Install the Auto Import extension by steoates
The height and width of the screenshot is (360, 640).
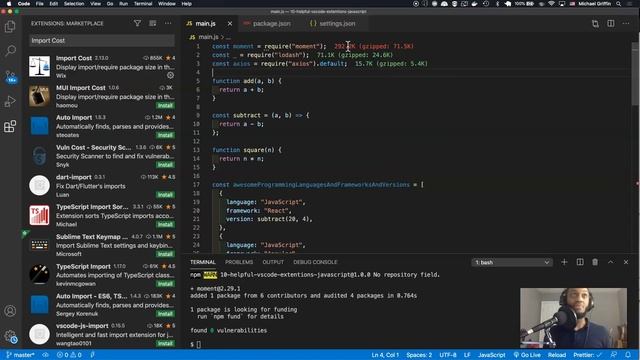pos(165,135)
